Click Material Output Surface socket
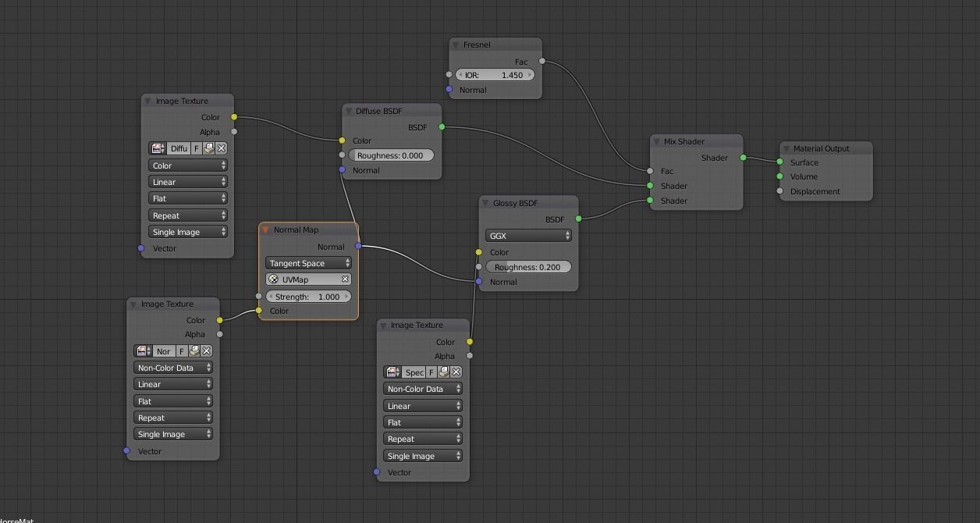Viewport: 980px width, 523px height. point(779,162)
